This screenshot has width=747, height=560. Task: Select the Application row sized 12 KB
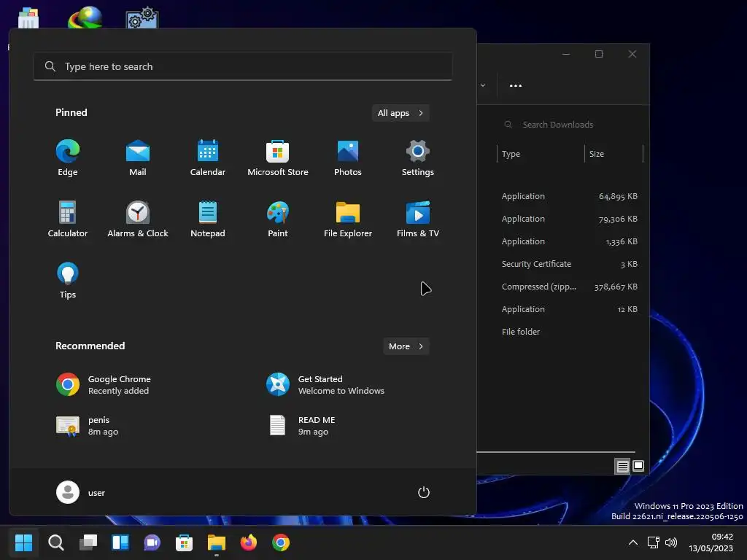pos(560,309)
